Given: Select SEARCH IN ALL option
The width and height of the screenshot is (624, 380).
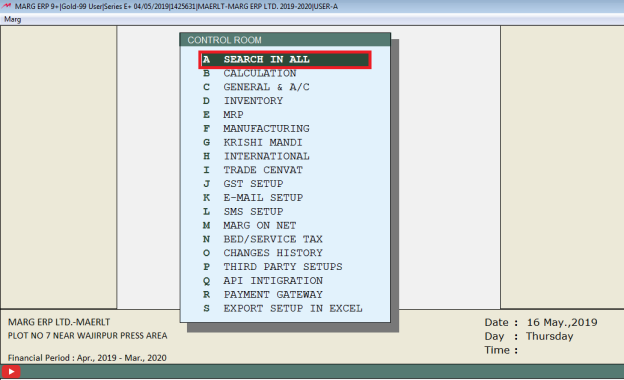Looking at the screenshot, I should pos(285,60).
